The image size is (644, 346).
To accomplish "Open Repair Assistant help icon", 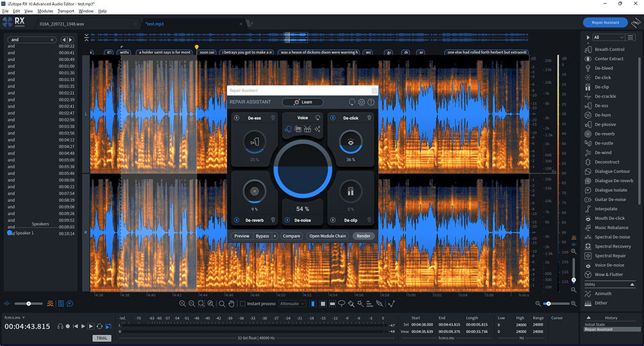I will pyautogui.click(x=371, y=102).
